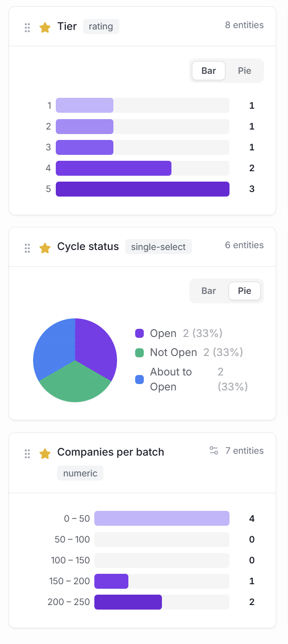Screen dimensions: 288x644
Task: Click the rating 5 bar in the Tier chart
Action: 142,189
